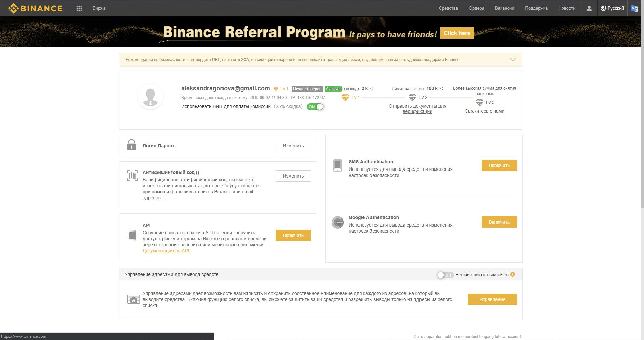Enable SMS Authentication with Включить

click(x=499, y=165)
